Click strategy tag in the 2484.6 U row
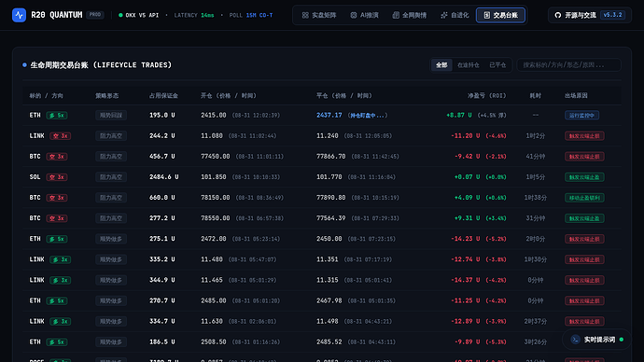The height and width of the screenshot is (362, 644). [x=111, y=177]
